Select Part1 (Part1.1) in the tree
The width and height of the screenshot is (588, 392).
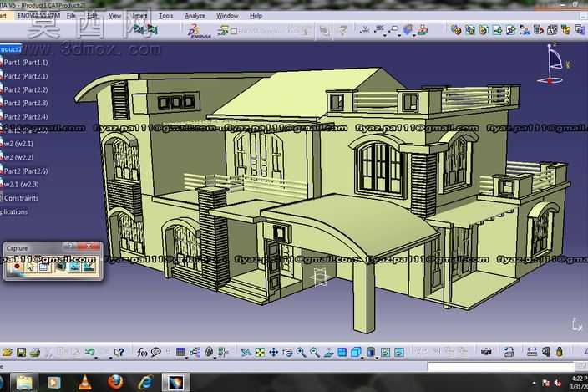(26, 63)
